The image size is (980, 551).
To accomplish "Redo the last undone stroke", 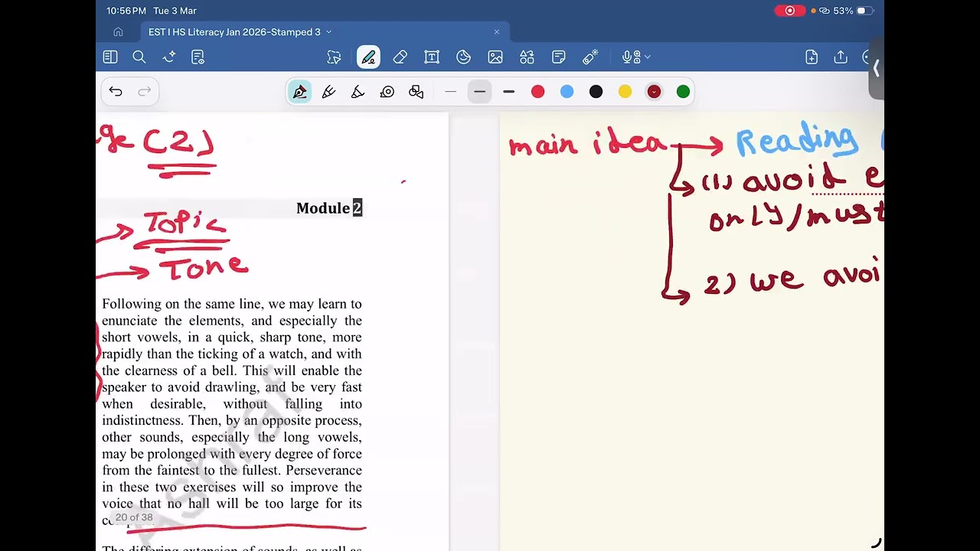I will (x=144, y=92).
